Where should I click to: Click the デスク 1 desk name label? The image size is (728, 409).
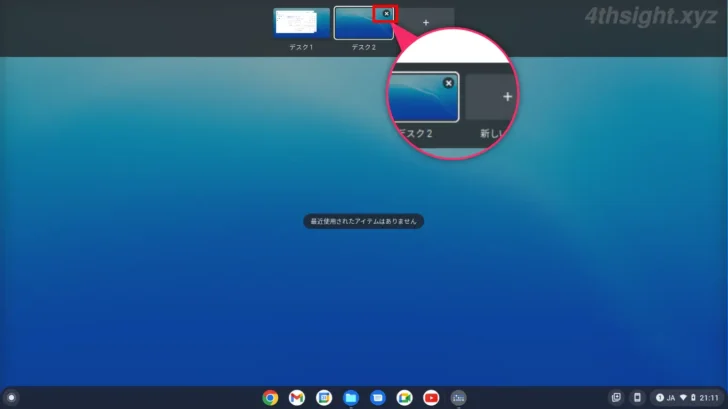point(301,47)
